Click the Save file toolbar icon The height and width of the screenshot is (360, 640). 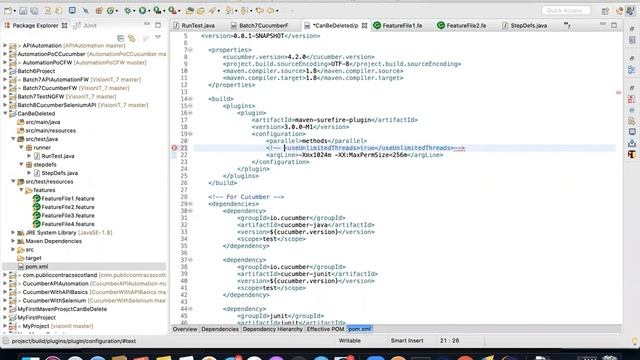tap(23, 11)
